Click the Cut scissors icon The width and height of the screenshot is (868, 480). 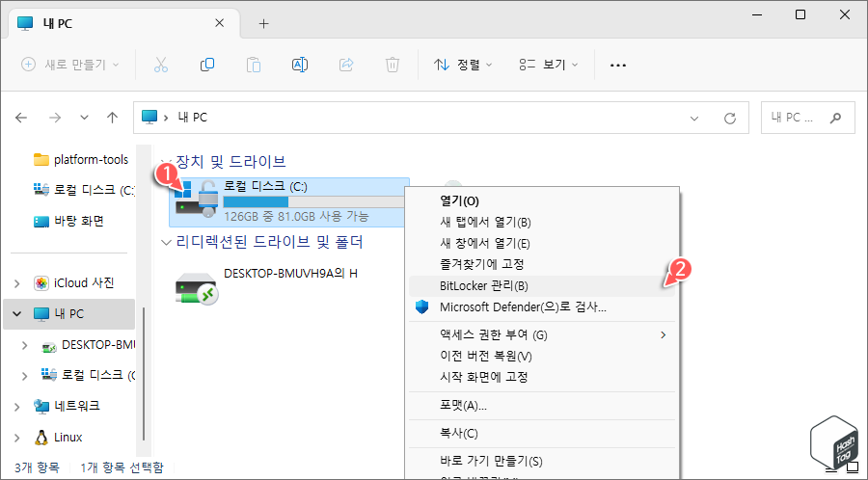tap(160, 65)
